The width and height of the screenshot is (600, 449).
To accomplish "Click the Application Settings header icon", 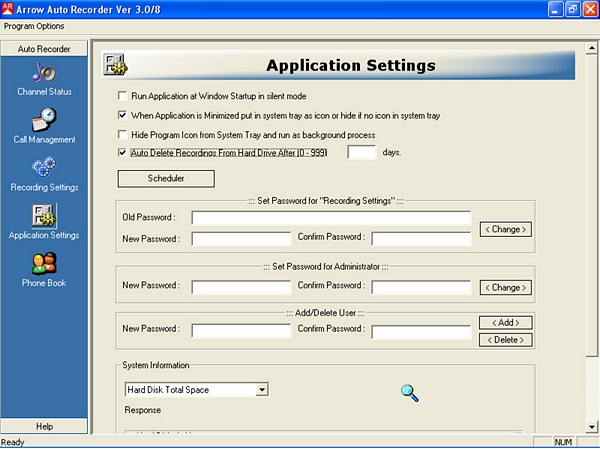I will 116,65.
